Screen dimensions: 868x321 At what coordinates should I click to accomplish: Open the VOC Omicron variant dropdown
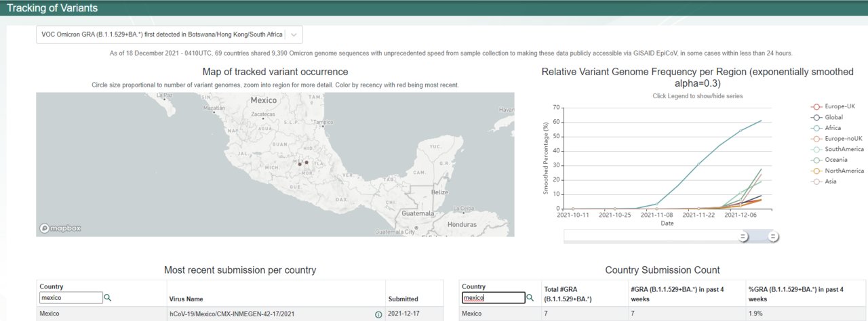coord(170,35)
